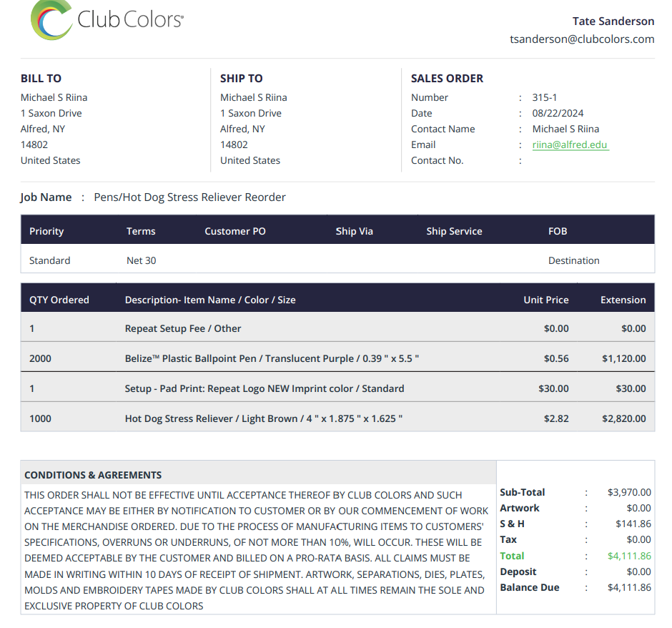Click the QTY Ordered column header
The width and height of the screenshot is (672, 628).
pyautogui.click(x=59, y=300)
